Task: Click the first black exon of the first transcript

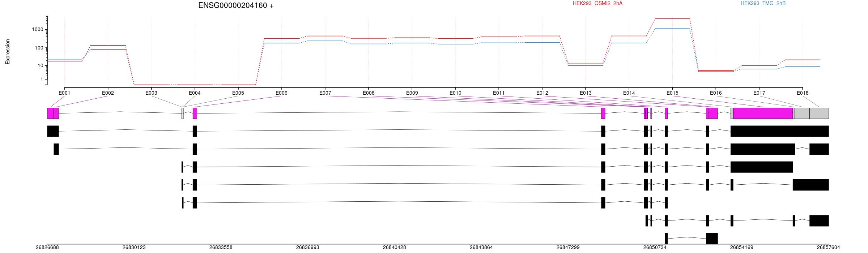Action: click(53, 131)
